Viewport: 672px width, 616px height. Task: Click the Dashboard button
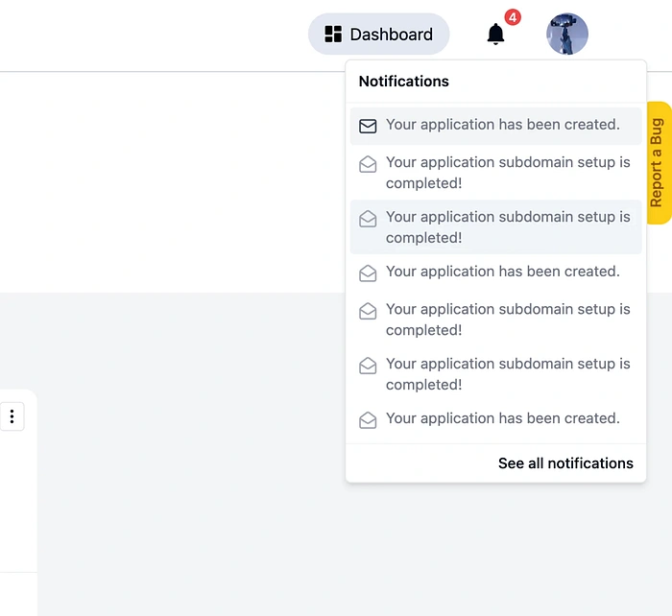click(378, 35)
